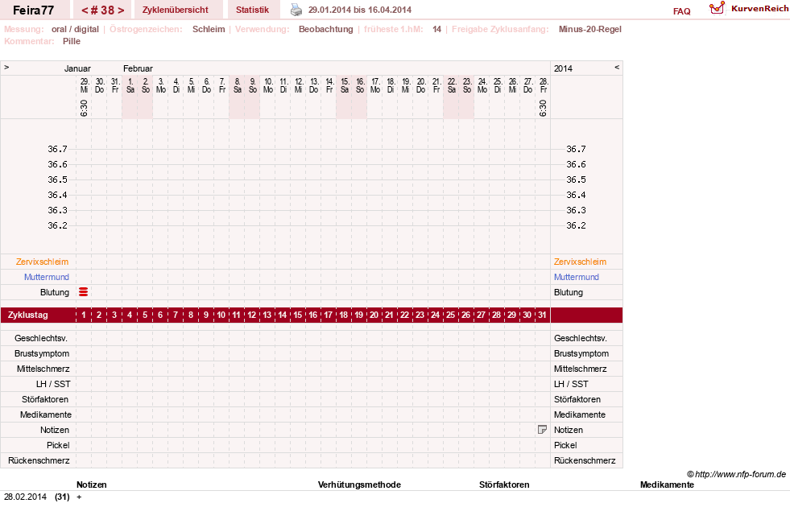
Task: Click the left Blutung row label
Action: pyautogui.click(x=55, y=292)
